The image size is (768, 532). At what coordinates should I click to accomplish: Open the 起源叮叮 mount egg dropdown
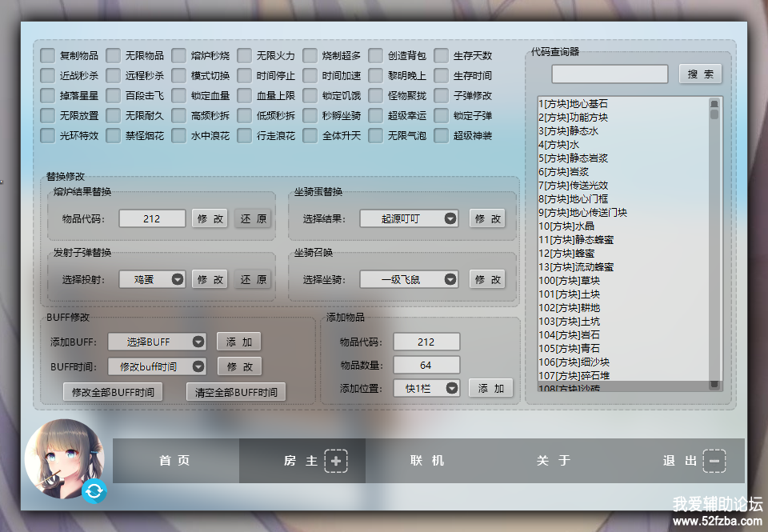coord(409,218)
